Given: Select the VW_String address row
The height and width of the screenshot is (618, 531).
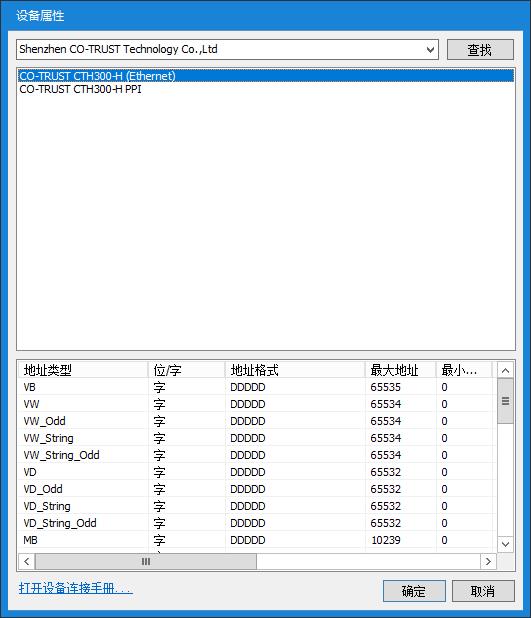Looking at the screenshot, I should [x=256, y=438].
